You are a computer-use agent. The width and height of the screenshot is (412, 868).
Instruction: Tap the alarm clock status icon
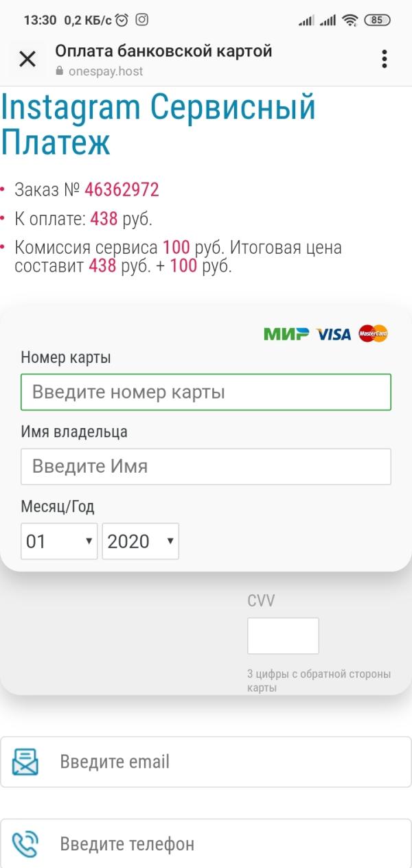[122, 20]
